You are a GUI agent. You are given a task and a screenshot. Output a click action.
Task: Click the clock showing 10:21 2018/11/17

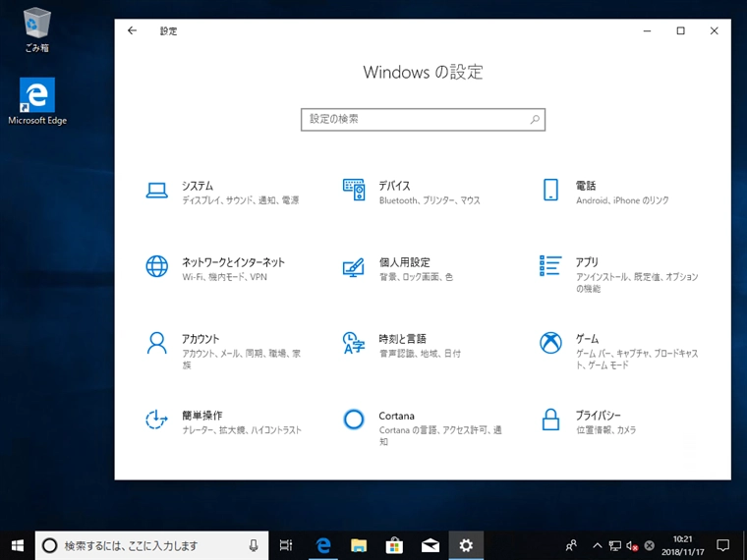coord(683,545)
